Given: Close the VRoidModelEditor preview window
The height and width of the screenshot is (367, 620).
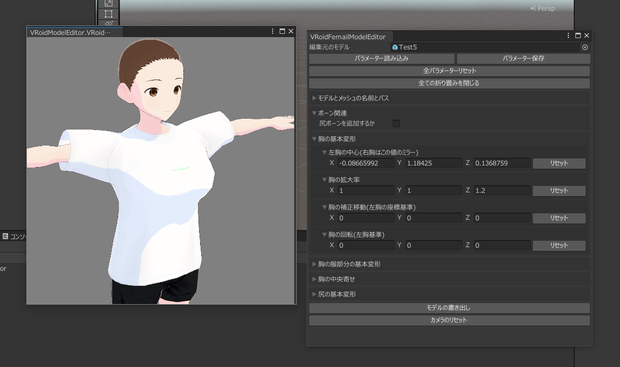Looking at the screenshot, I should (x=291, y=31).
